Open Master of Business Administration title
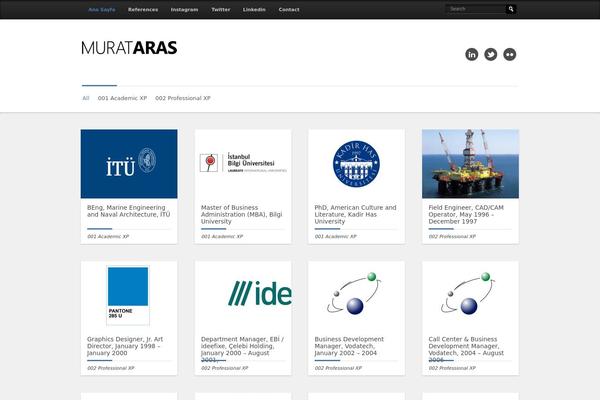 [241, 214]
